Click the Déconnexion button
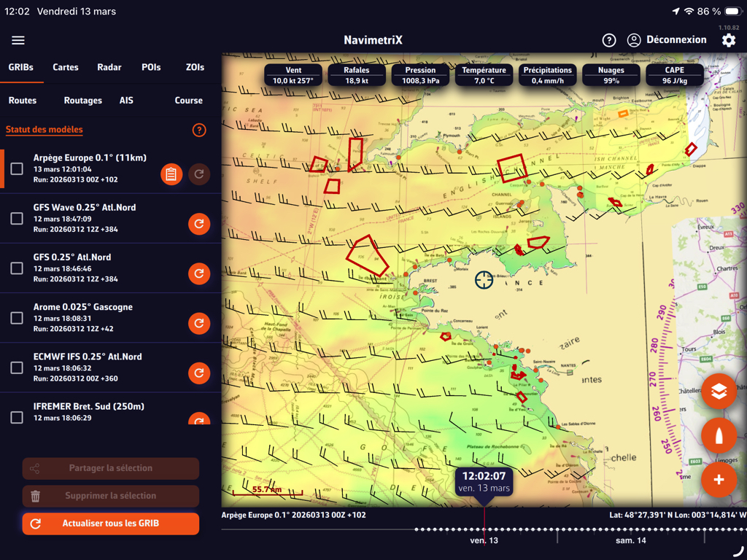The width and height of the screenshot is (747, 560). tap(667, 40)
